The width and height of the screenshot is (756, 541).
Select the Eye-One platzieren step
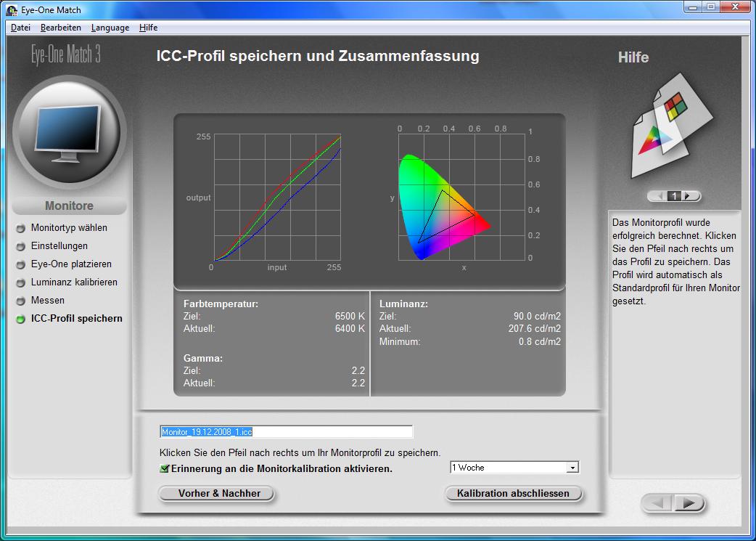point(71,264)
